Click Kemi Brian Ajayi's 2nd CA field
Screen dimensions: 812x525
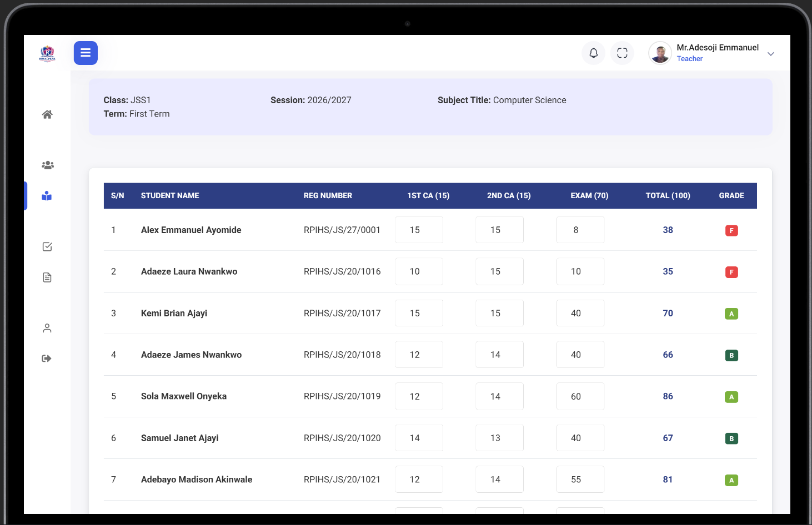[x=499, y=313]
